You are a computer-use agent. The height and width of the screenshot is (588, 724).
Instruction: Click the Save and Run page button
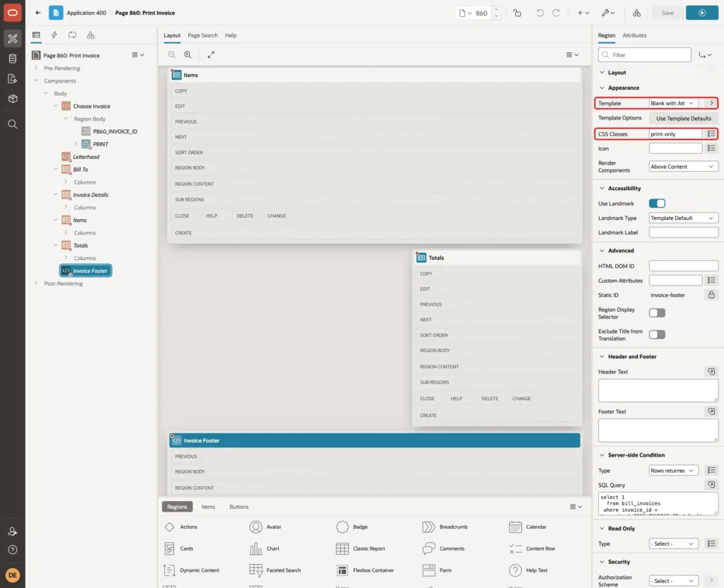(x=702, y=13)
